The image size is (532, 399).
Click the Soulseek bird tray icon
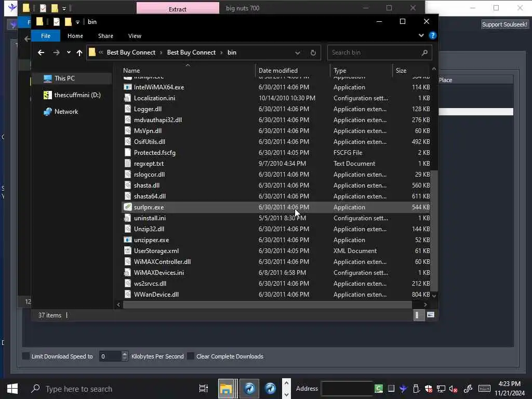coord(403,389)
